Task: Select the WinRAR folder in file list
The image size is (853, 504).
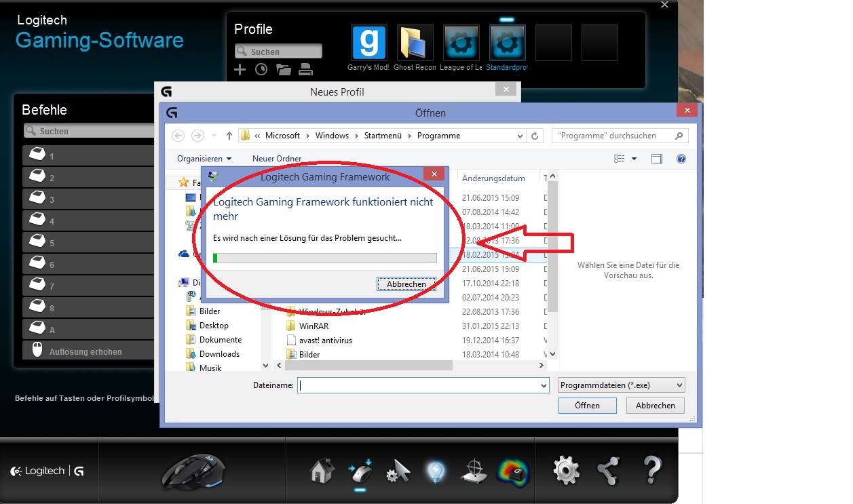Action: 314,326
